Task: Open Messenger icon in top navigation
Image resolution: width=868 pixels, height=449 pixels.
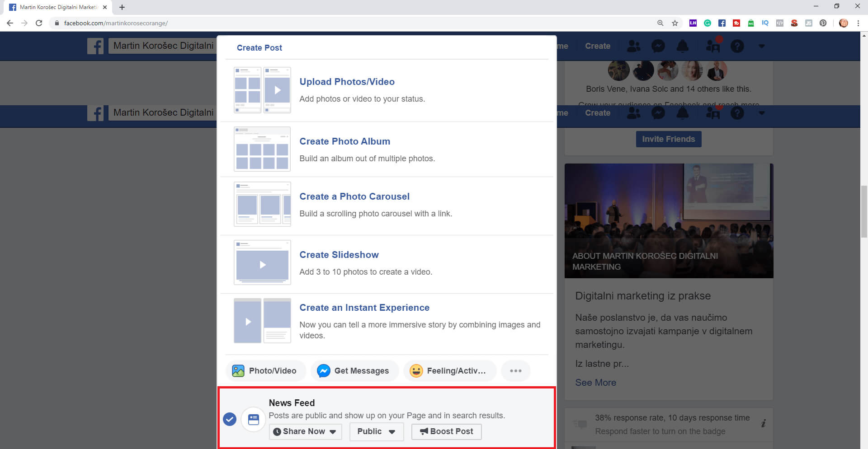Action: click(x=658, y=46)
